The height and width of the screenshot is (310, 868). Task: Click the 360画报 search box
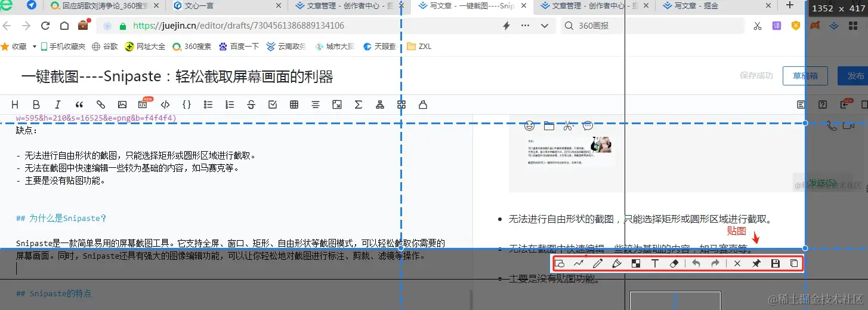[x=651, y=26]
